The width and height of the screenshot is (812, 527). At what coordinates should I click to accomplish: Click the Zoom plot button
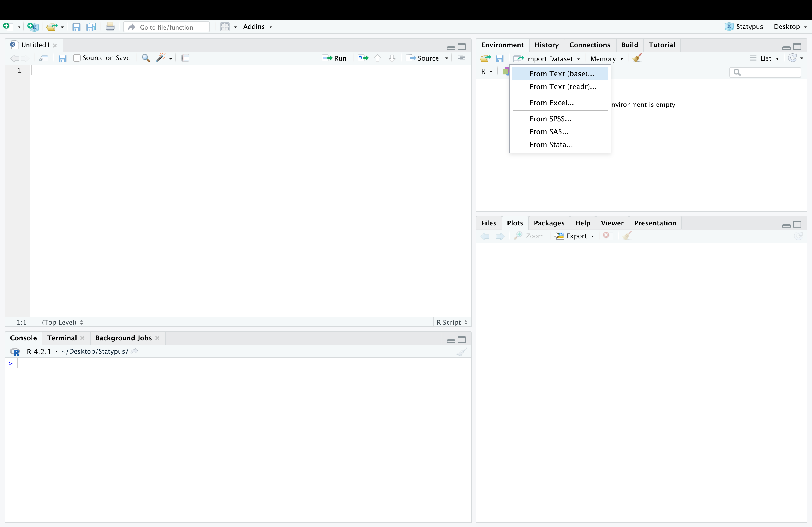point(529,236)
